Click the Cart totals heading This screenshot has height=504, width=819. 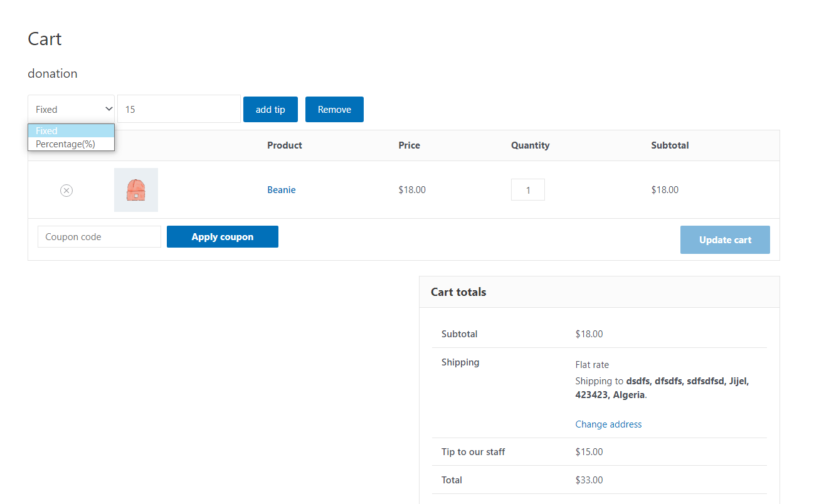pos(458,292)
